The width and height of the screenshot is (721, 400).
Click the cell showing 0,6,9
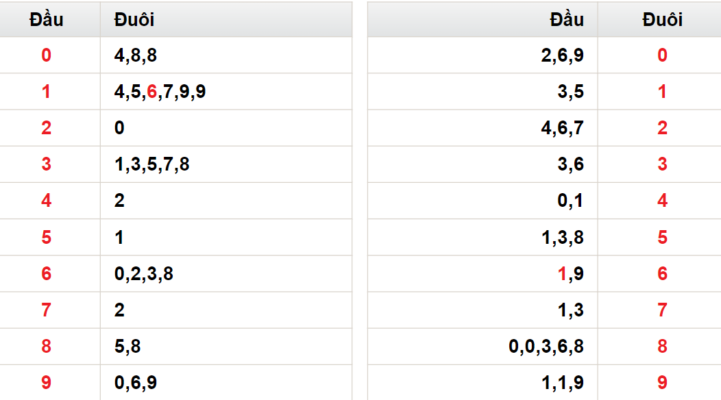226,383
